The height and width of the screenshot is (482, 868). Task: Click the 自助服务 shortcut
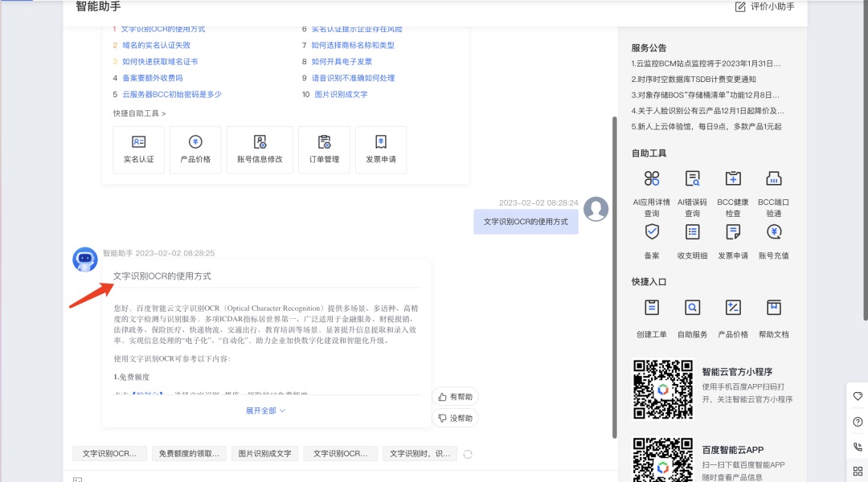692,318
